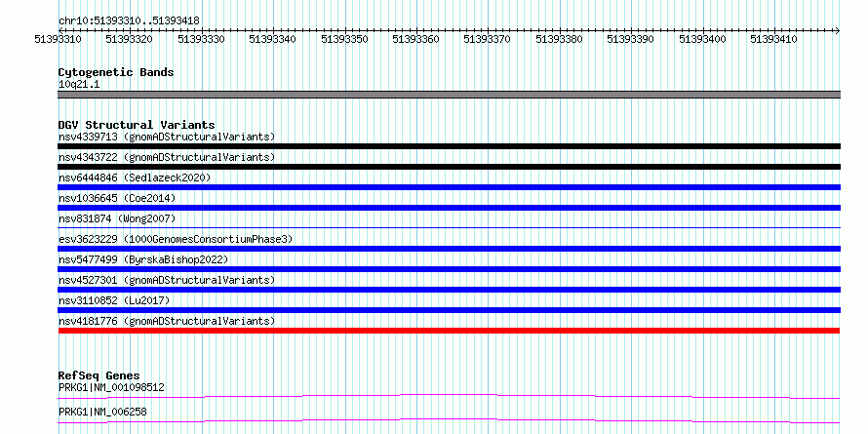Click the magenta PRKG1 NM_001098512 gene line
868x434 pixels.
click(449, 396)
